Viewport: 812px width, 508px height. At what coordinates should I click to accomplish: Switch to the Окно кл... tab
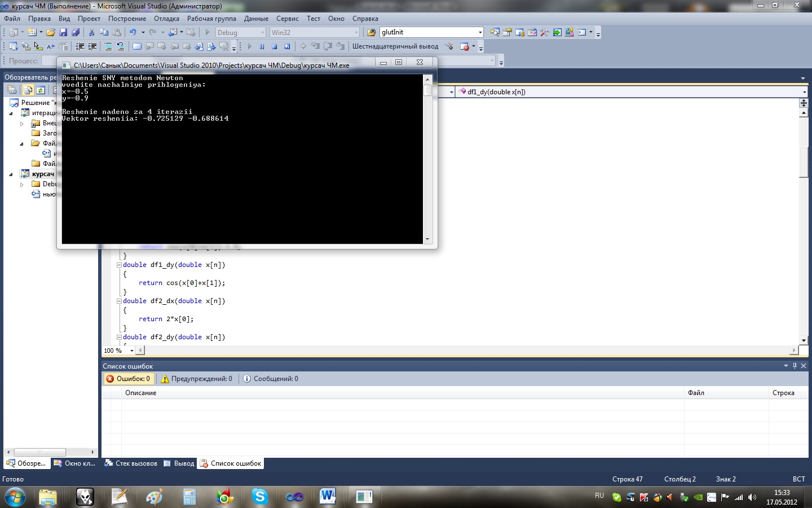(75, 463)
